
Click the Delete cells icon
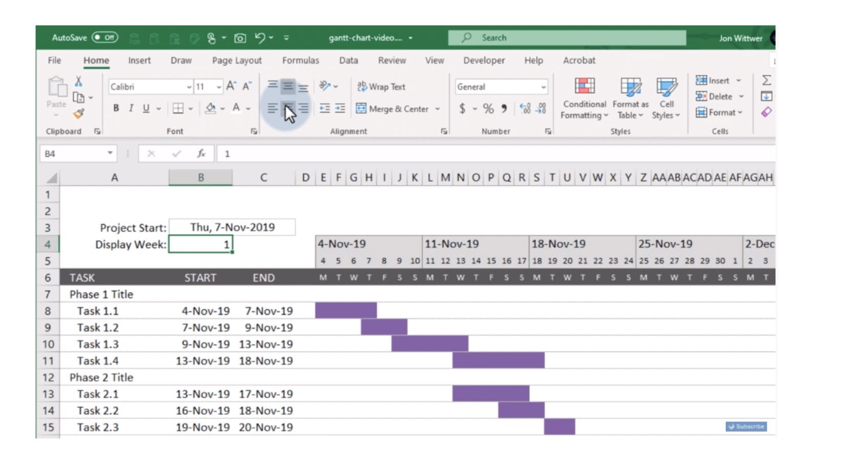(701, 96)
